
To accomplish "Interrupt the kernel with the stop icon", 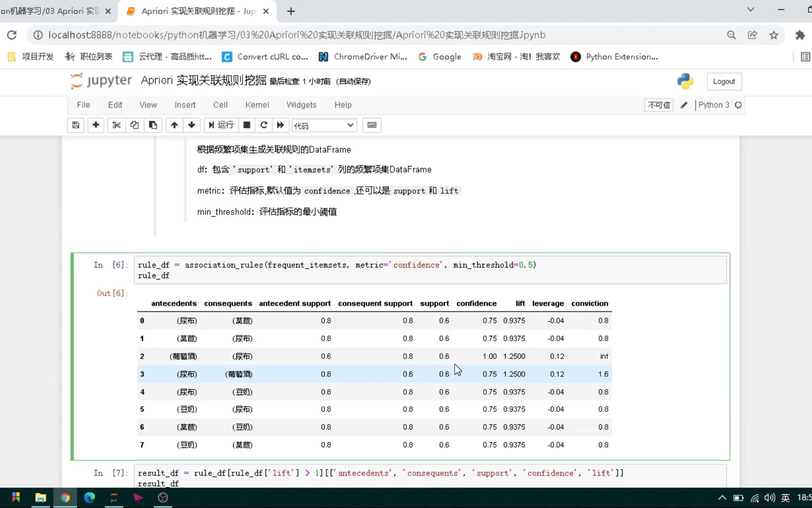I will [246, 125].
